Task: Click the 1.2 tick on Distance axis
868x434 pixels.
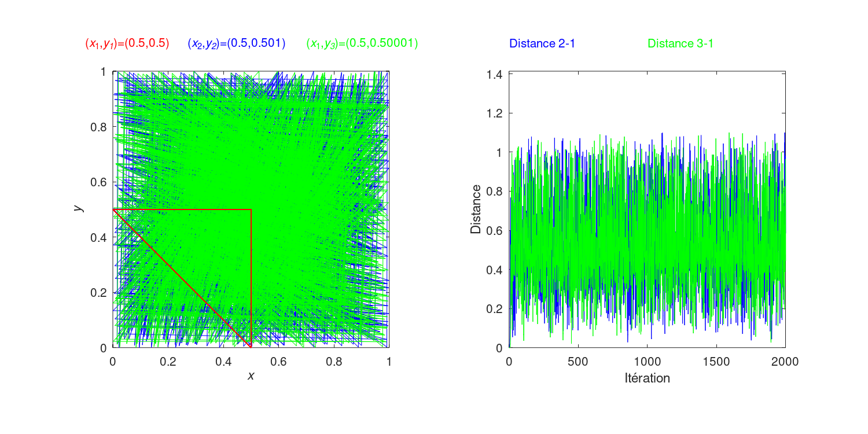Action: pyautogui.click(x=496, y=113)
